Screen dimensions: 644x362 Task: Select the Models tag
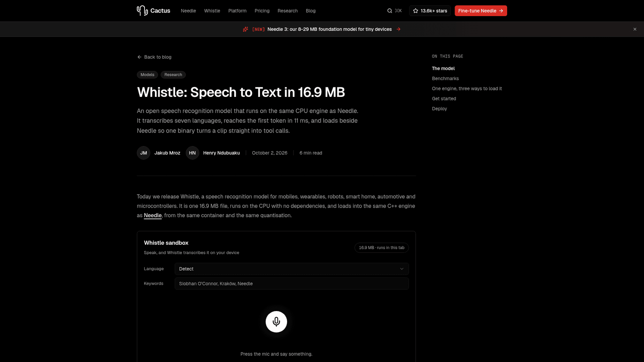click(147, 75)
